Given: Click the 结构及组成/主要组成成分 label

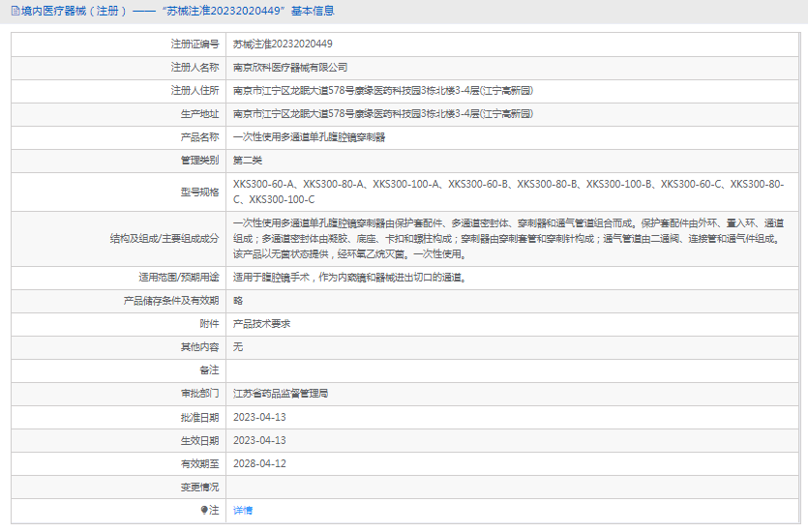Looking at the screenshot, I should (165, 239).
